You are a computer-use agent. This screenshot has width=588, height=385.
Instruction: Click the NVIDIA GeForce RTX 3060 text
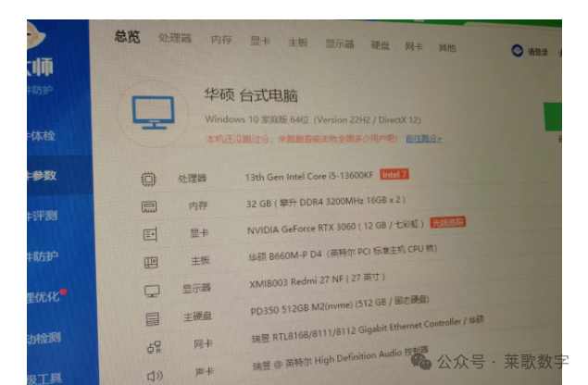335,227
